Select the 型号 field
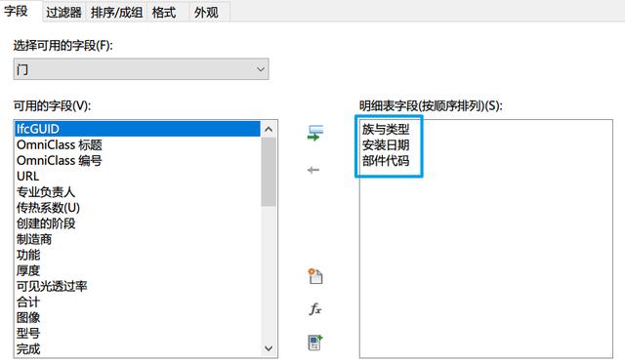The width and height of the screenshot is (625, 364). [x=138, y=334]
